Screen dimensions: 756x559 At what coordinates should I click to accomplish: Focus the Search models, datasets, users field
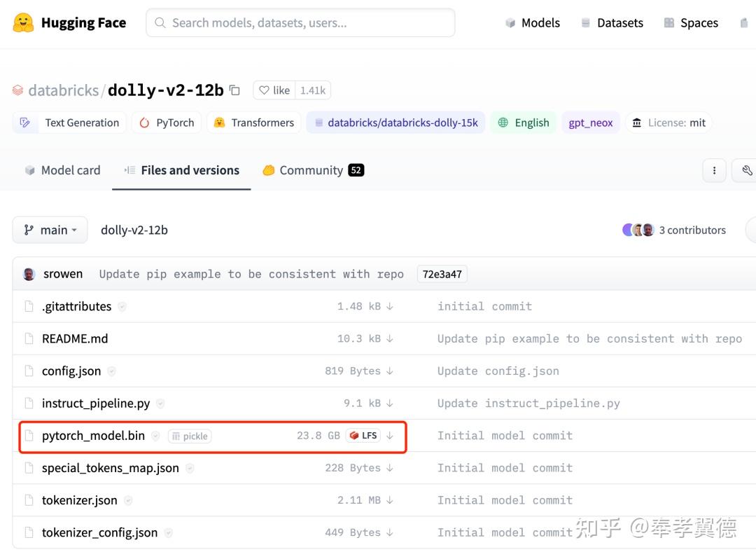coord(300,22)
